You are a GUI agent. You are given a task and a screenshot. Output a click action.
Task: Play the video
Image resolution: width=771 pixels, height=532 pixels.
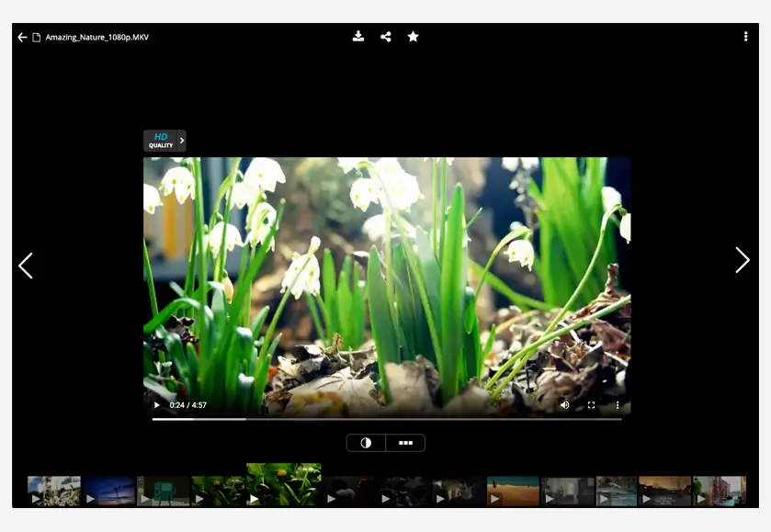157,405
